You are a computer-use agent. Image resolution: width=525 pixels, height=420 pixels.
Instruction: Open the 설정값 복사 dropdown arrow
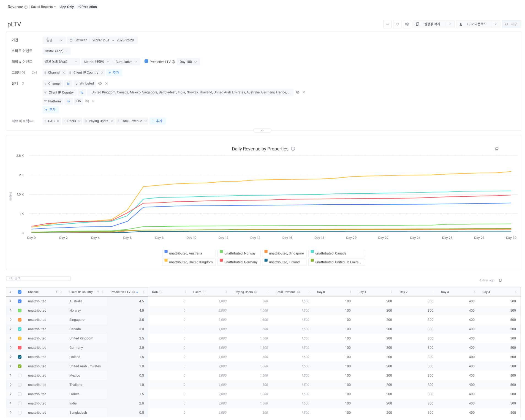(x=450, y=24)
